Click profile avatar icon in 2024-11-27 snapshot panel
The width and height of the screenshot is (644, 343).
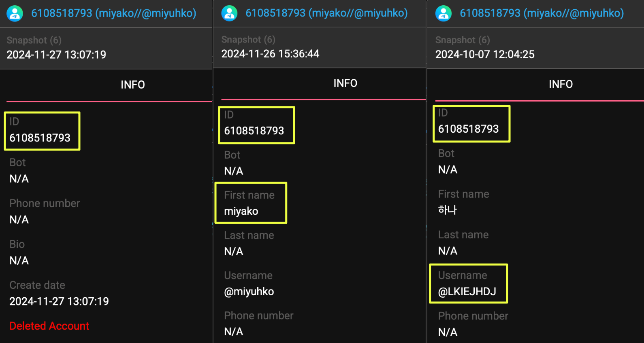coord(15,13)
